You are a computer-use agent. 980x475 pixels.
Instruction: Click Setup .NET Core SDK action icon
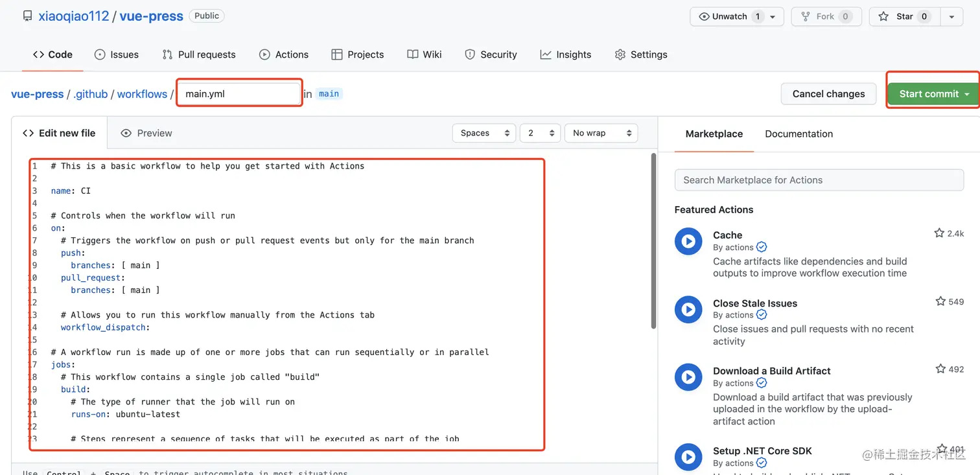coord(688,457)
